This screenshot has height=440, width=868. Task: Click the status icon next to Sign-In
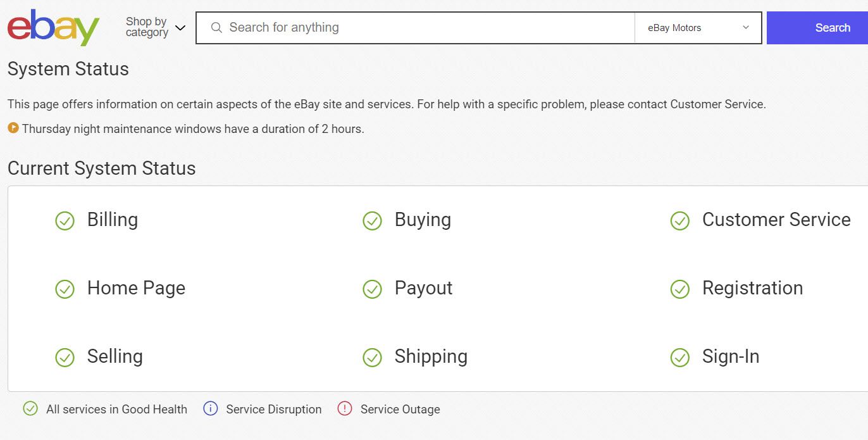[x=679, y=357]
